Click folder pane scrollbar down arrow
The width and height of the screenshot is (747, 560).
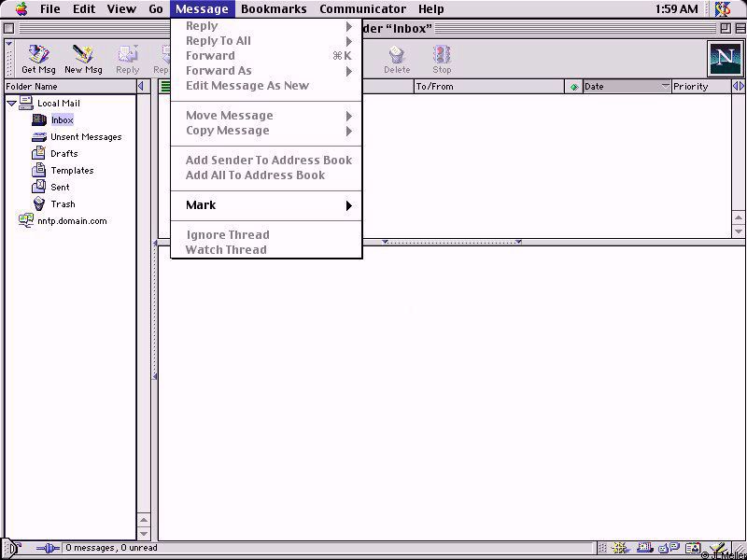click(144, 533)
